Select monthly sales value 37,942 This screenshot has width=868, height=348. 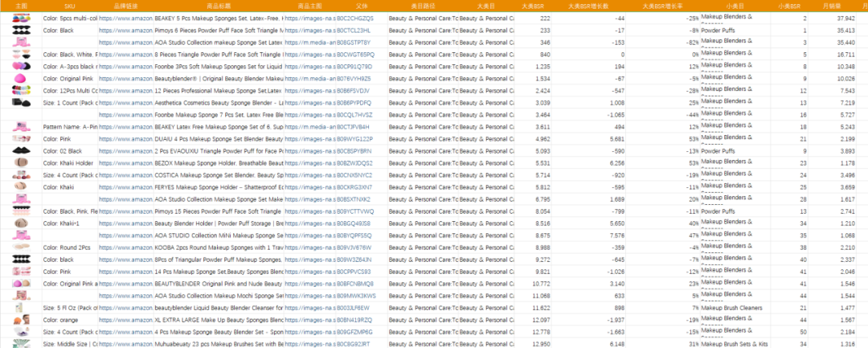point(845,18)
